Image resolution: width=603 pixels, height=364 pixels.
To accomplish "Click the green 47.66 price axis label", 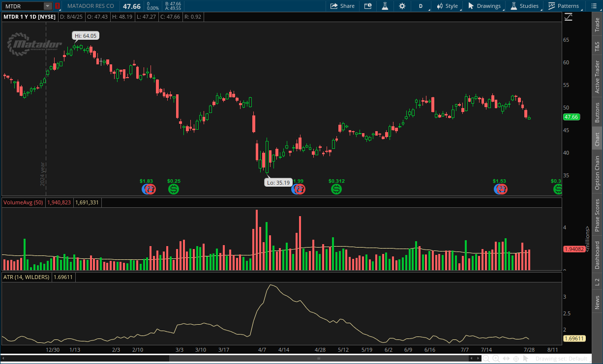I will [x=571, y=117].
